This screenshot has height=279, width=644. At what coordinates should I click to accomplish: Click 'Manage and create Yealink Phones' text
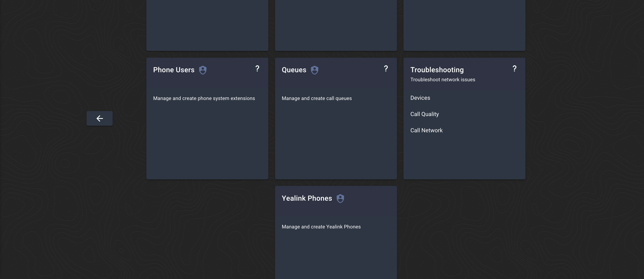(x=321, y=227)
